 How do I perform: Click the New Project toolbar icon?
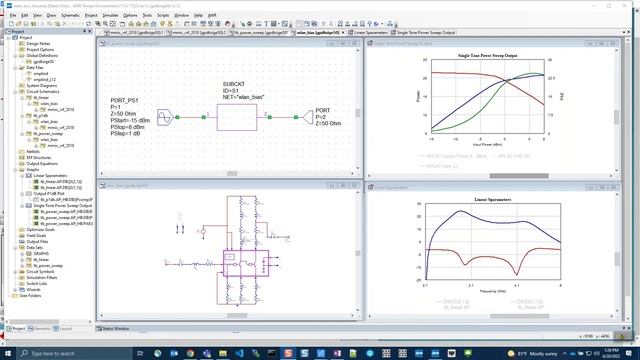click(11, 24)
